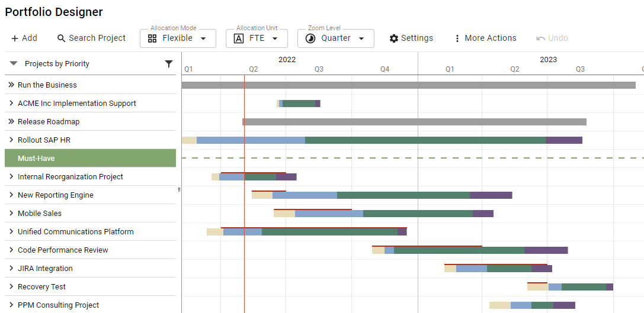Click the gray Release Roadmap timeline bar

coord(414,122)
